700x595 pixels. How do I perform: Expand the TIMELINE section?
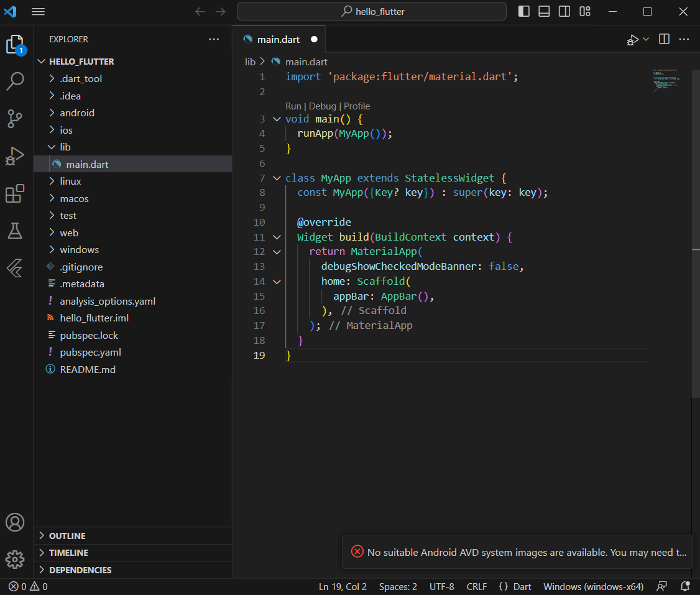pyautogui.click(x=132, y=553)
